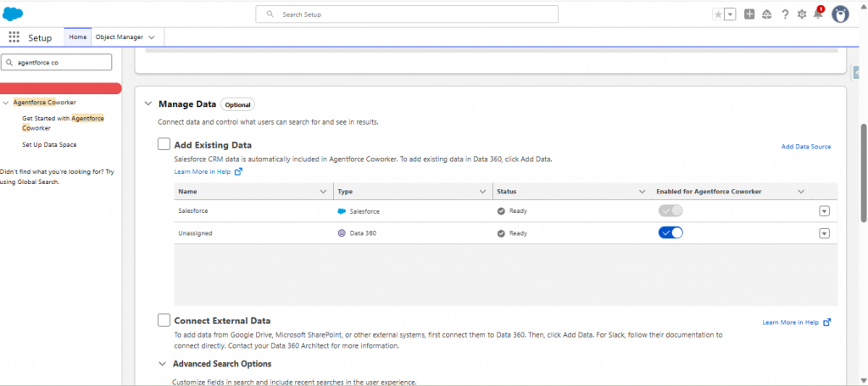Open the favorites list dropdown arrow
Viewport: 868px width, 386px height.
tap(730, 14)
